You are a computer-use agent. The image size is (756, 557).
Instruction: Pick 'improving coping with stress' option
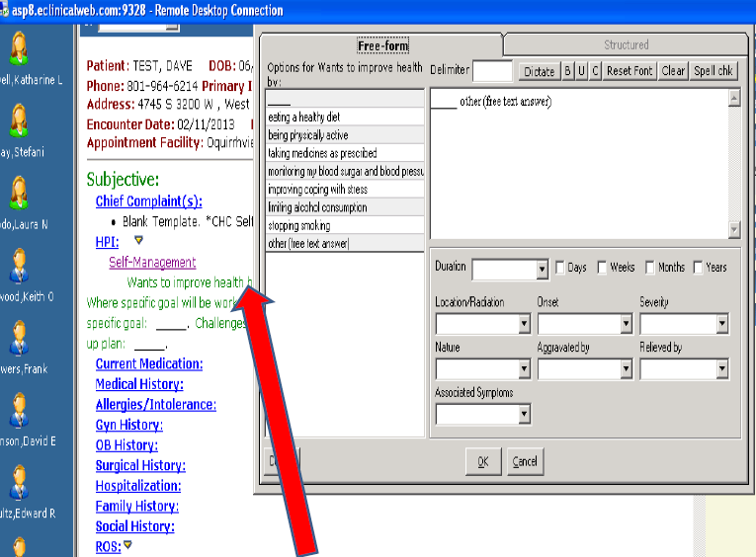point(345,190)
